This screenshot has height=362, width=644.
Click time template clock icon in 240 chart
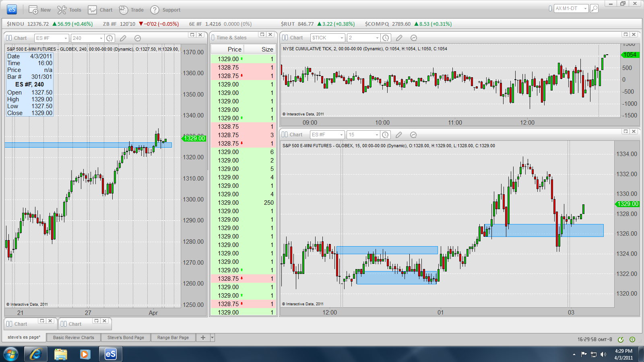(x=109, y=38)
